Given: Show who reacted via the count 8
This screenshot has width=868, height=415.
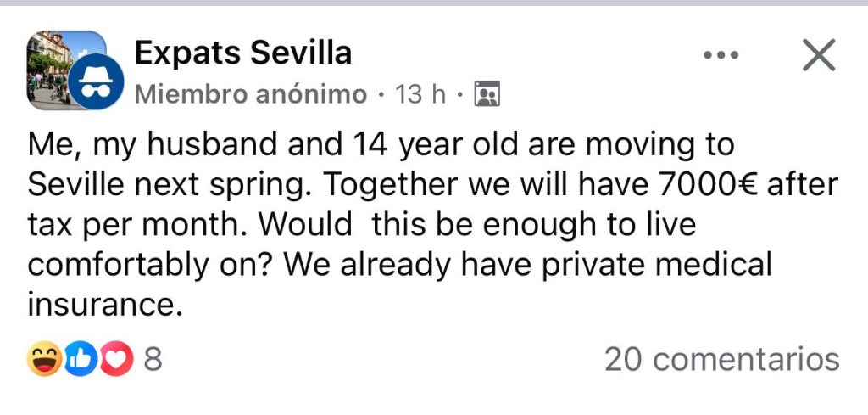Looking at the screenshot, I should pos(153,360).
